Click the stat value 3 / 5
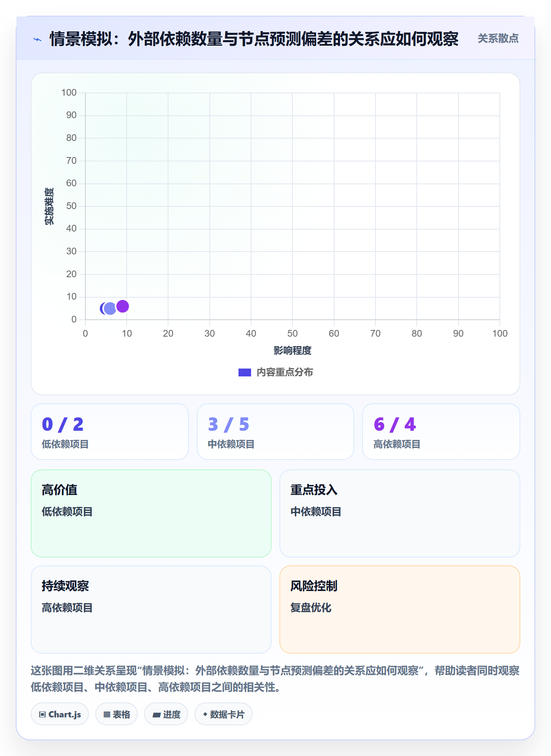Image resolution: width=551 pixels, height=756 pixels. pos(229,424)
